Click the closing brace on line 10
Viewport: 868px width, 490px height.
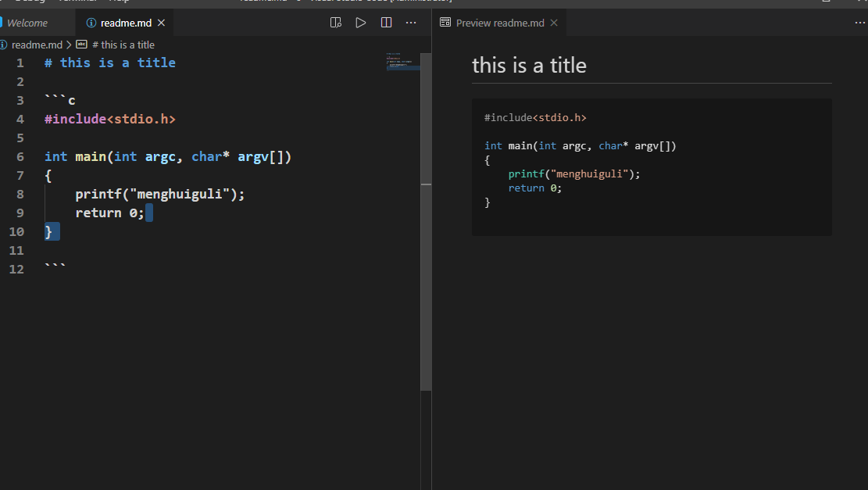pos(48,231)
